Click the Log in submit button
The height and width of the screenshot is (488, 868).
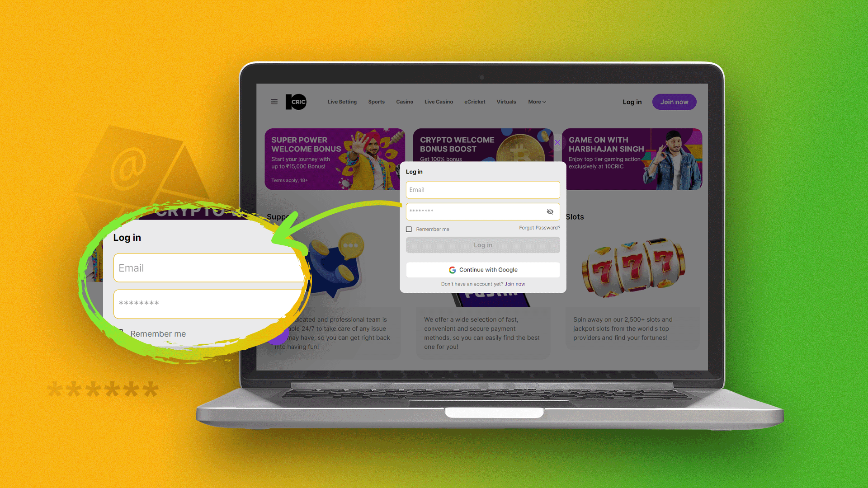pos(483,245)
